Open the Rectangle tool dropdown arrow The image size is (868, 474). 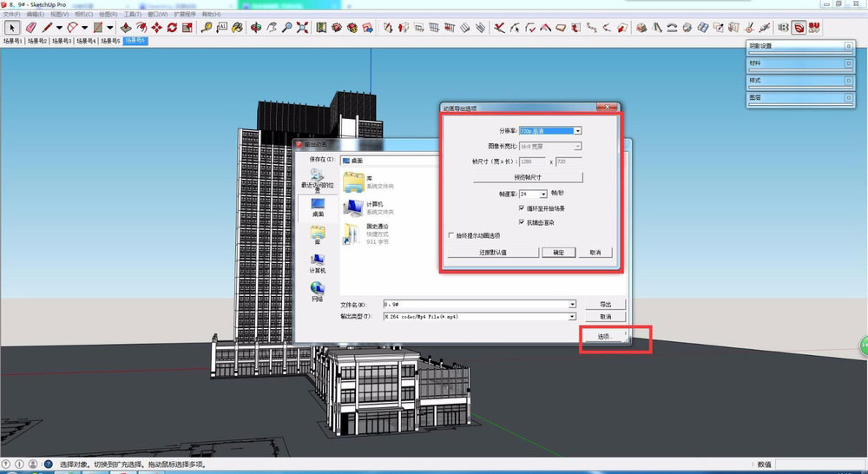110,27
